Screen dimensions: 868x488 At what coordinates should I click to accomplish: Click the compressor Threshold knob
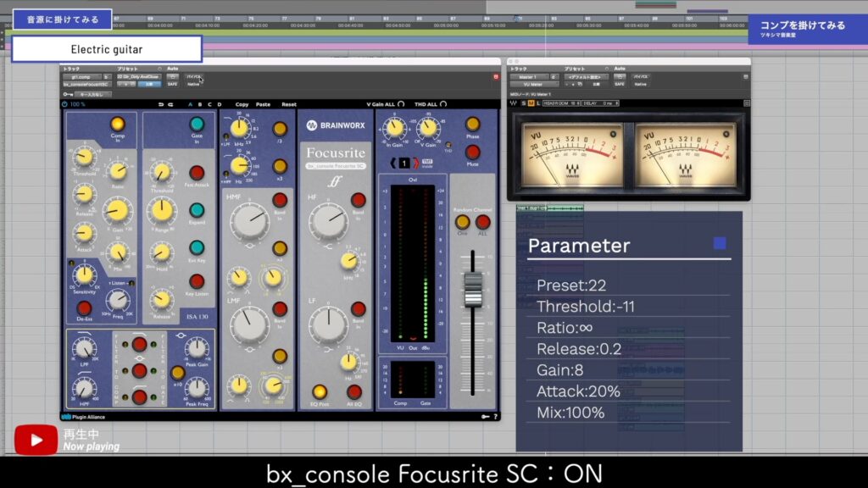(84, 158)
